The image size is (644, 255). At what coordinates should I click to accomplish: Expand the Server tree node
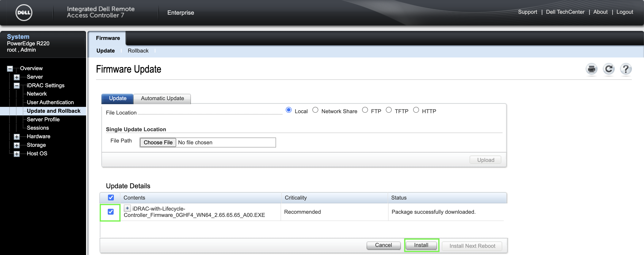16,77
